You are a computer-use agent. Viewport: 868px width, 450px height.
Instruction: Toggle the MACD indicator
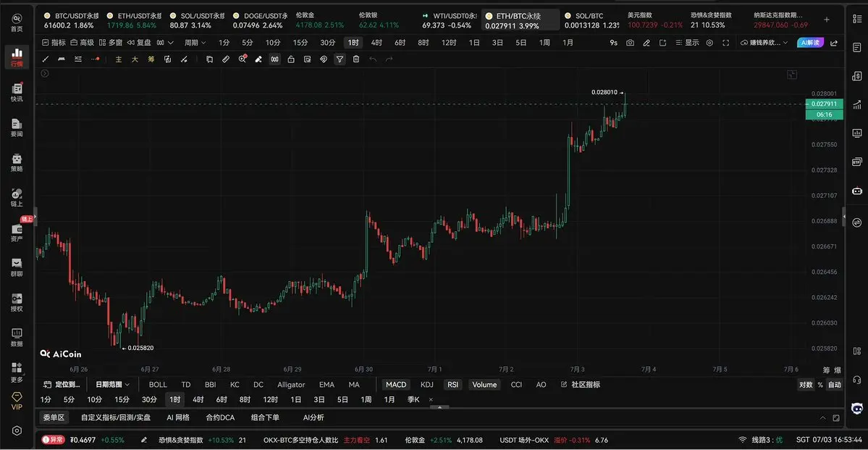(396, 385)
